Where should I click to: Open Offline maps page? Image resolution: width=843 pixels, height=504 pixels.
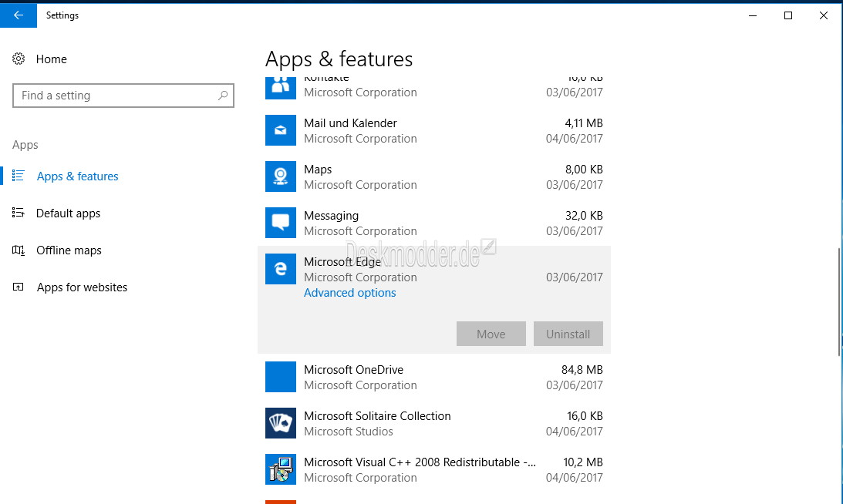[x=69, y=250]
